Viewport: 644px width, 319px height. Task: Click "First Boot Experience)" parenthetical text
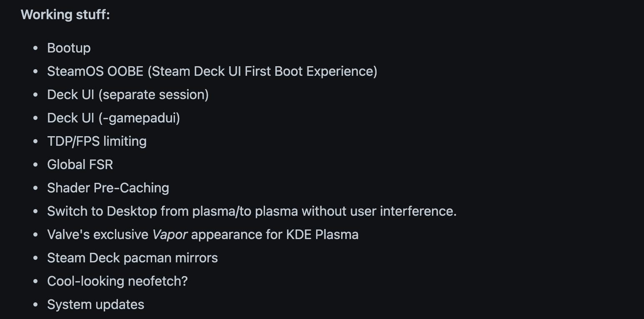point(311,71)
